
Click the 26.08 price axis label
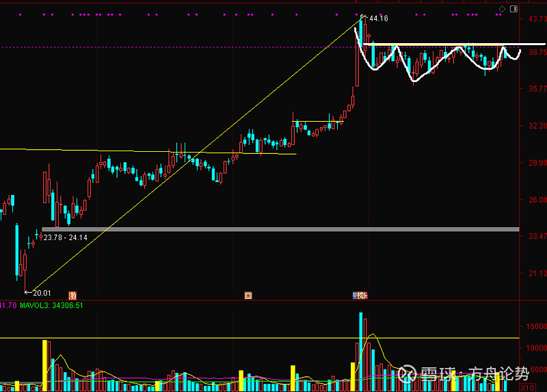click(537, 200)
